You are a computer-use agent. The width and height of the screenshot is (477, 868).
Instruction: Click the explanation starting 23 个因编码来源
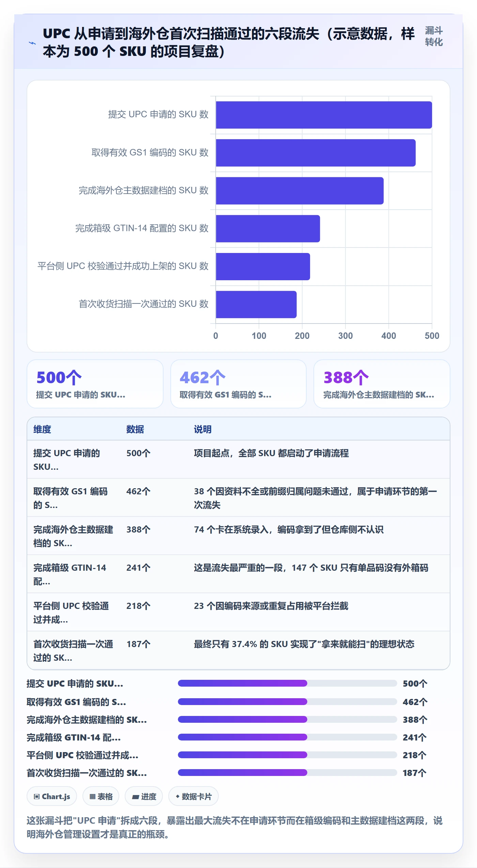tap(271, 606)
